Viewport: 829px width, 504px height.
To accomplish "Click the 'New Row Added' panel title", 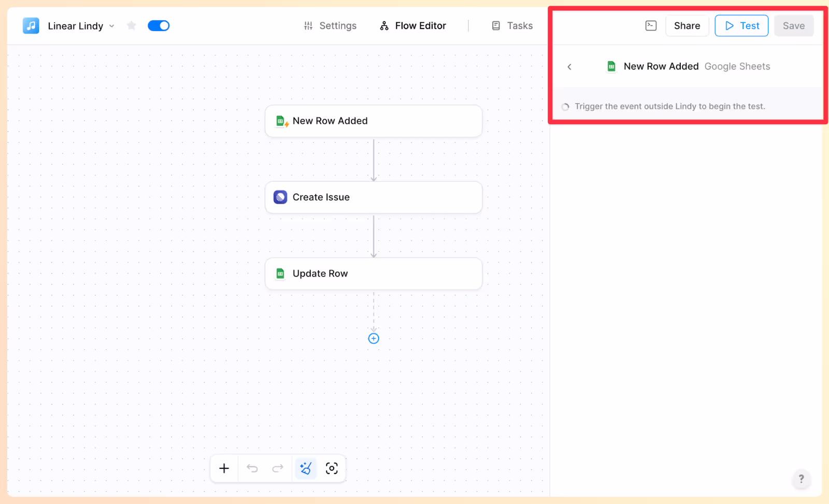I will tap(661, 66).
